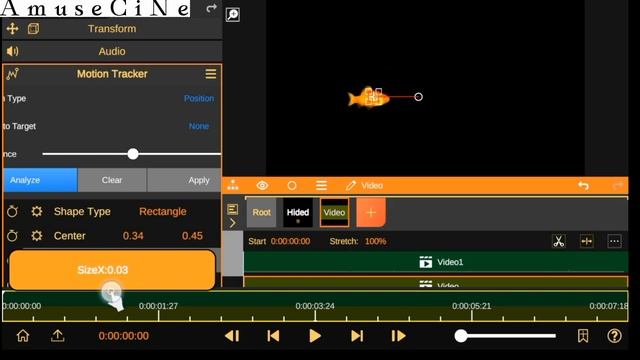Screen dimensions: 640x360
Task: Toggle the Center keyframe stopwatch
Action: 12,236
